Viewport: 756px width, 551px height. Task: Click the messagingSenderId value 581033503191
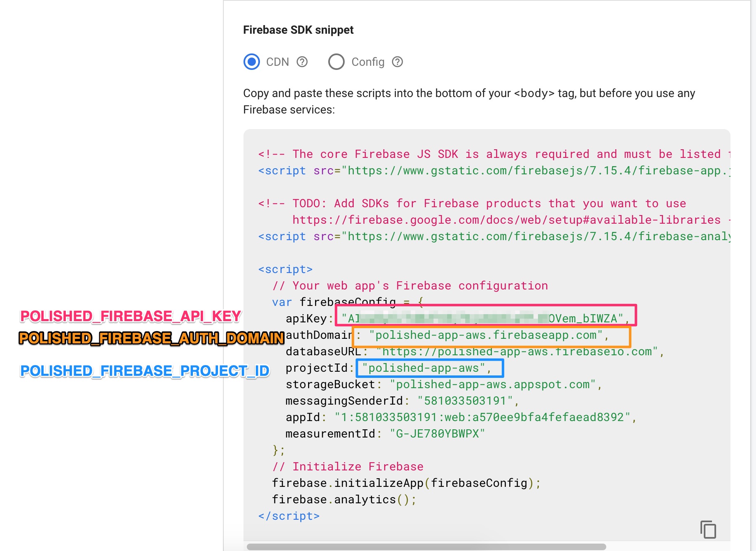(x=465, y=401)
